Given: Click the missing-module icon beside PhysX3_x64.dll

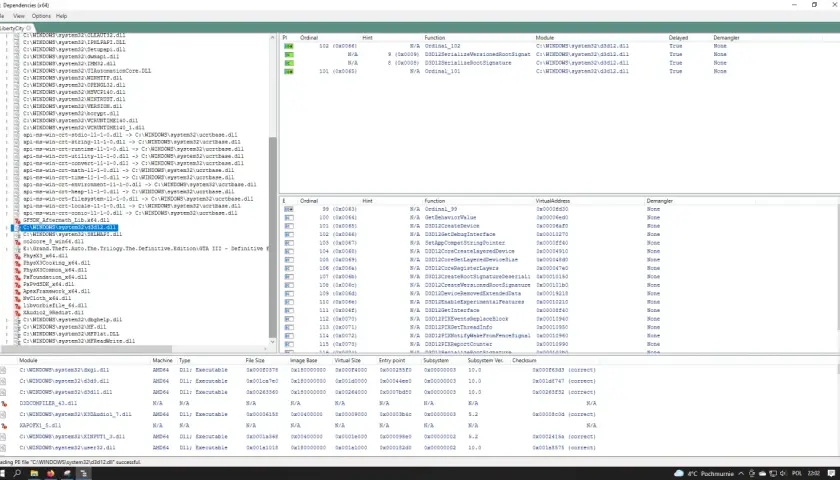Looking at the screenshot, I should (18, 256).
